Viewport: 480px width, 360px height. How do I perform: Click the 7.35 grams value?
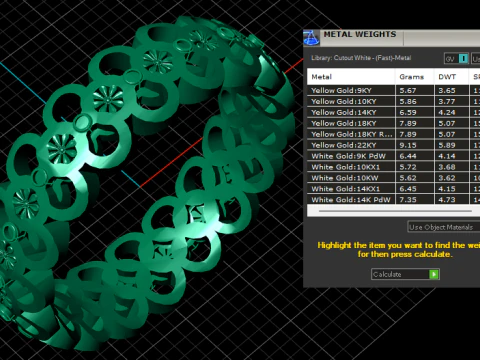coord(408,200)
